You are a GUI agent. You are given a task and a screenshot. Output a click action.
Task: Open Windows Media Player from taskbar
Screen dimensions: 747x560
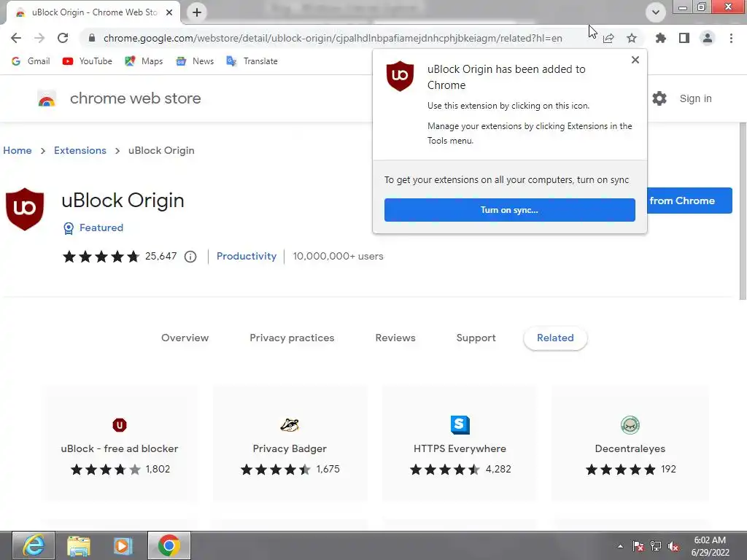pyautogui.click(x=123, y=545)
